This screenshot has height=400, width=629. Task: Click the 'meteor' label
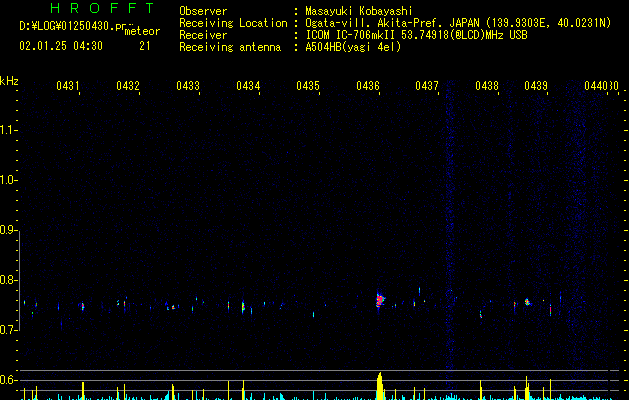(142, 31)
